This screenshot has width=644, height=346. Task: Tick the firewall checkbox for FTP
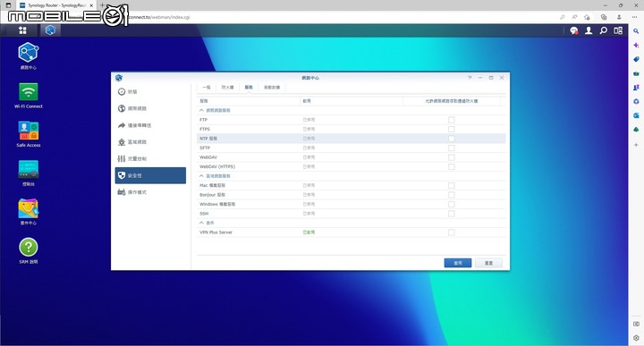(x=452, y=120)
